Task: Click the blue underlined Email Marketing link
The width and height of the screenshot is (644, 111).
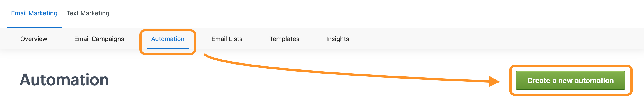Action: click(x=34, y=13)
